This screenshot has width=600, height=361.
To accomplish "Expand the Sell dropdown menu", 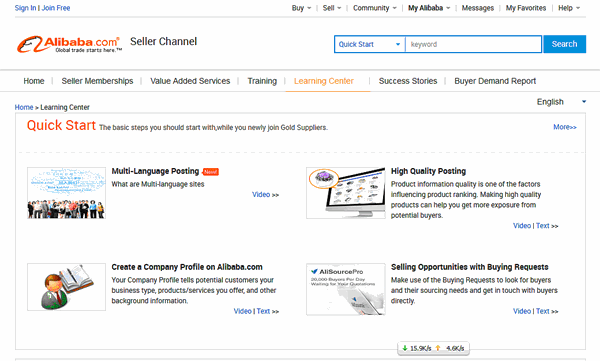I will pos(331,8).
